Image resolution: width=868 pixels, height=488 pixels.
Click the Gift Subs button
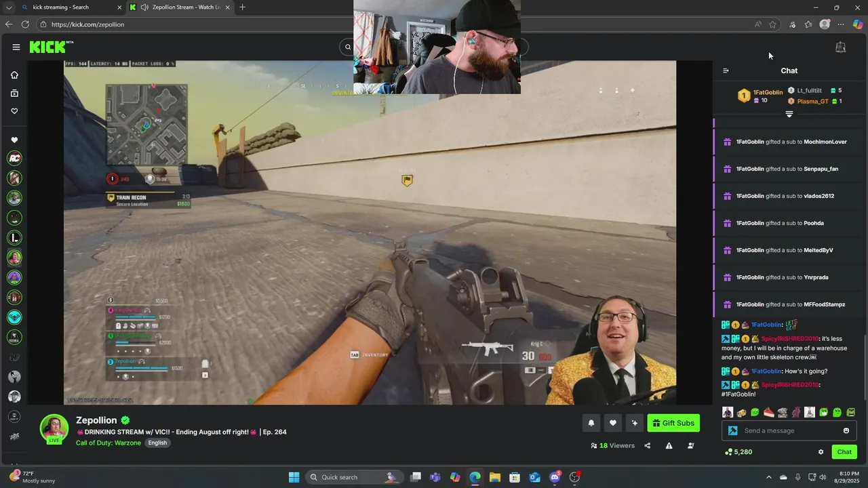coord(673,423)
